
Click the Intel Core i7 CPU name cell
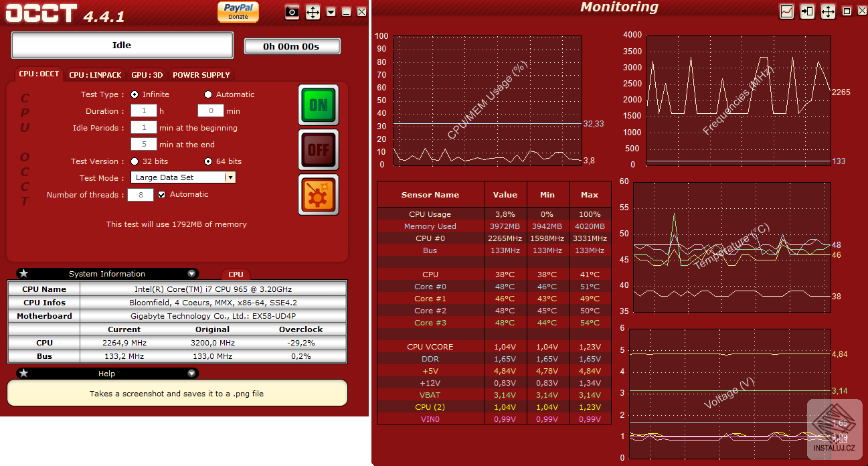(x=213, y=289)
